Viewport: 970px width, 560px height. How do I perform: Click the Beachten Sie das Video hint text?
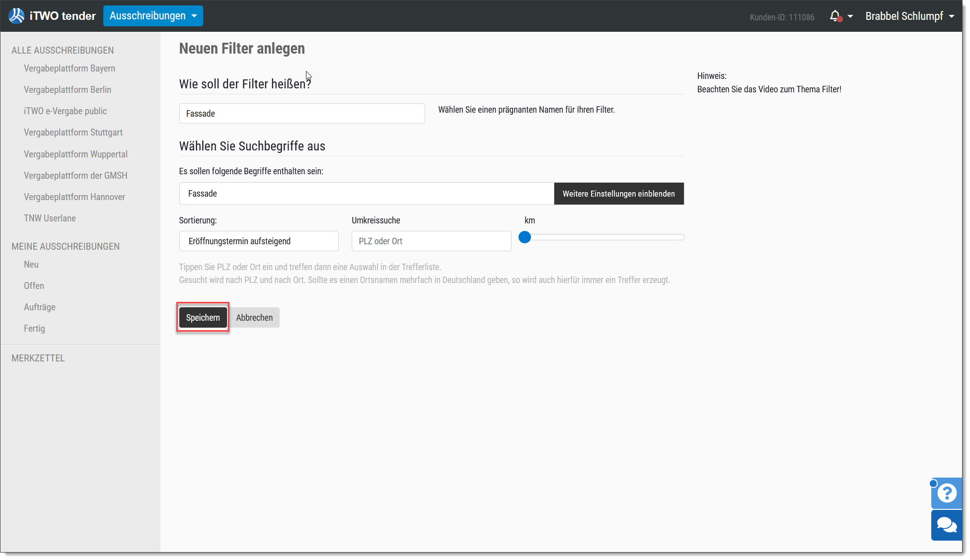pos(769,89)
